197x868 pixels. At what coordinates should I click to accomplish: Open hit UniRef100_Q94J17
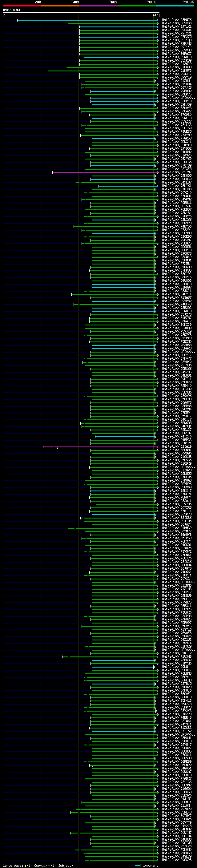(x=177, y=74)
